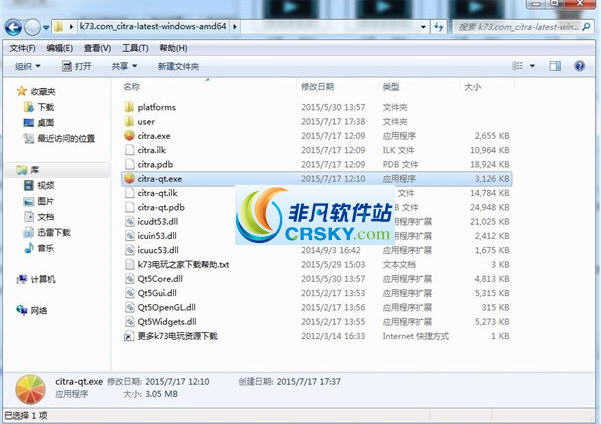Open the 帮助(H) menu
Viewport: 601px width, 424px height.
(173, 48)
